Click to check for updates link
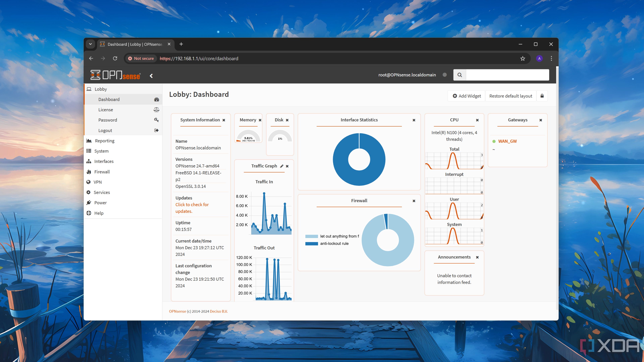This screenshot has height=362, width=644. pyautogui.click(x=192, y=208)
